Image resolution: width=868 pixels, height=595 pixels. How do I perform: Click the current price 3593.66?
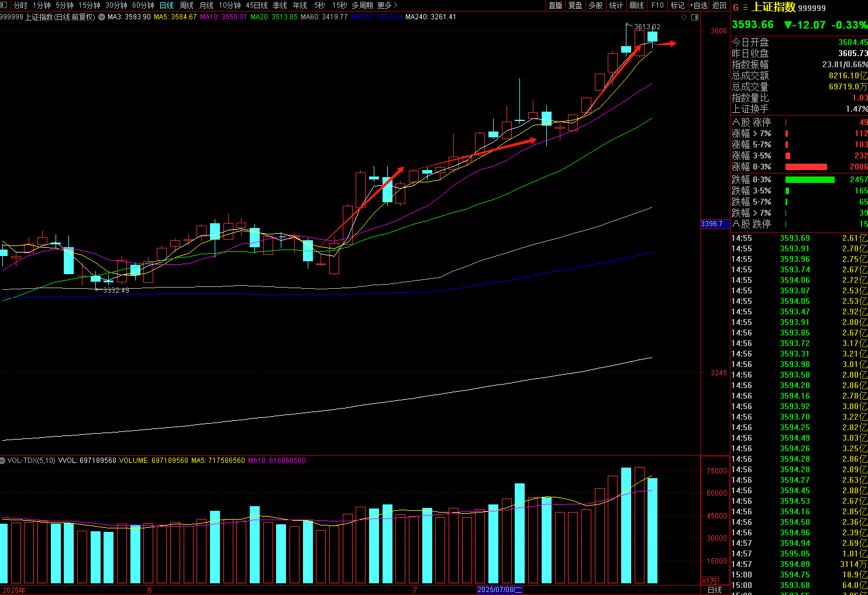coord(753,25)
